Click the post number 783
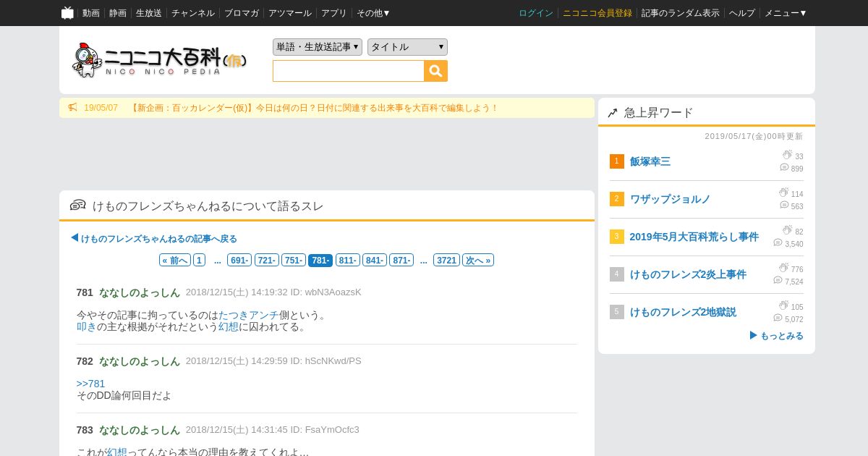This screenshot has height=456, width=868. [85, 430]
